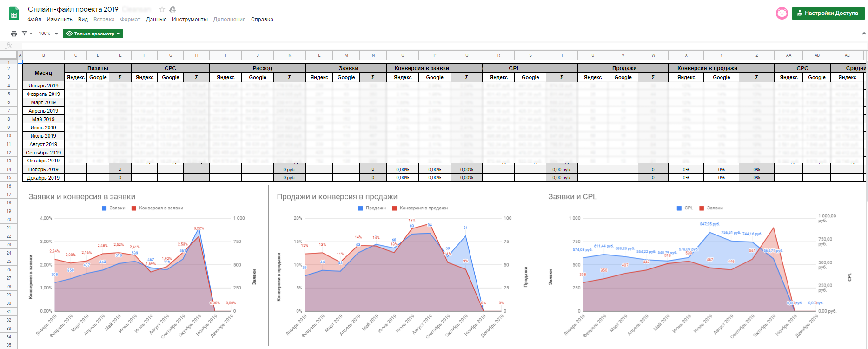Click the print icon

14,34
